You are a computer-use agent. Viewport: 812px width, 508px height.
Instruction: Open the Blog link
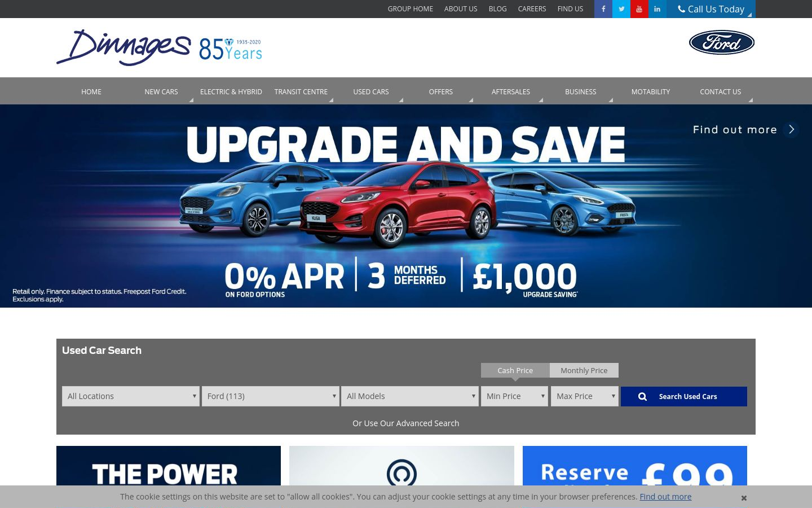[x=498, y=9]
